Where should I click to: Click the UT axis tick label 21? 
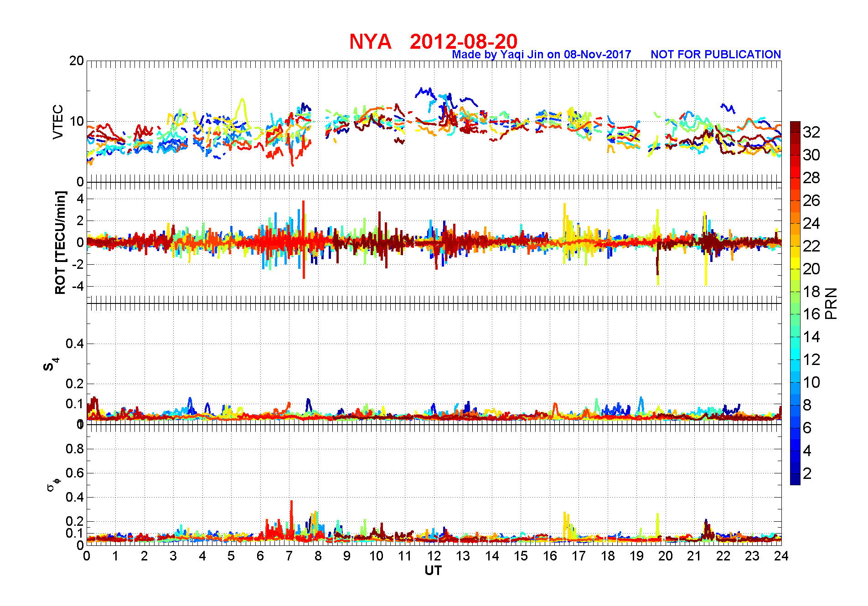coord(694,556)
